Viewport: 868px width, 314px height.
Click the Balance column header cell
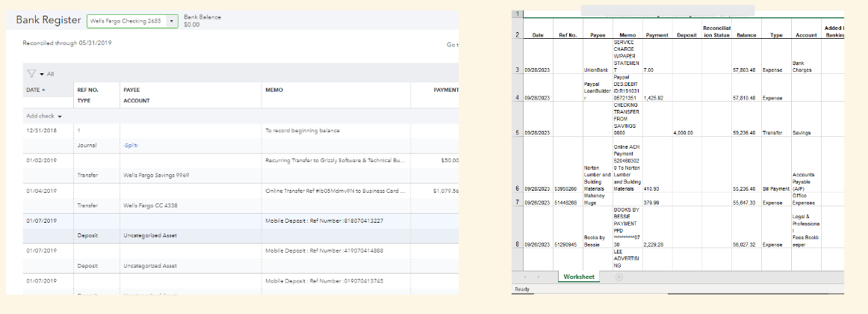coord(746,34)
